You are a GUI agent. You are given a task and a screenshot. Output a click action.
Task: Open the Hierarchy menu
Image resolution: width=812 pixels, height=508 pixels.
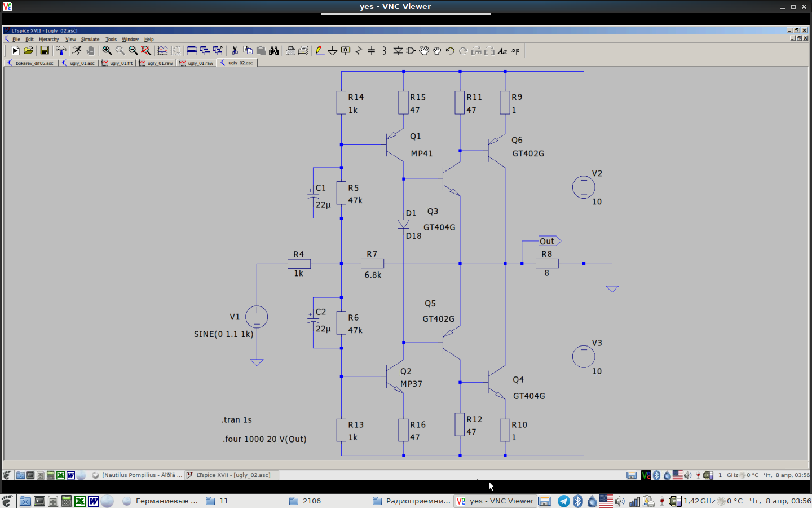coord(49,40)
